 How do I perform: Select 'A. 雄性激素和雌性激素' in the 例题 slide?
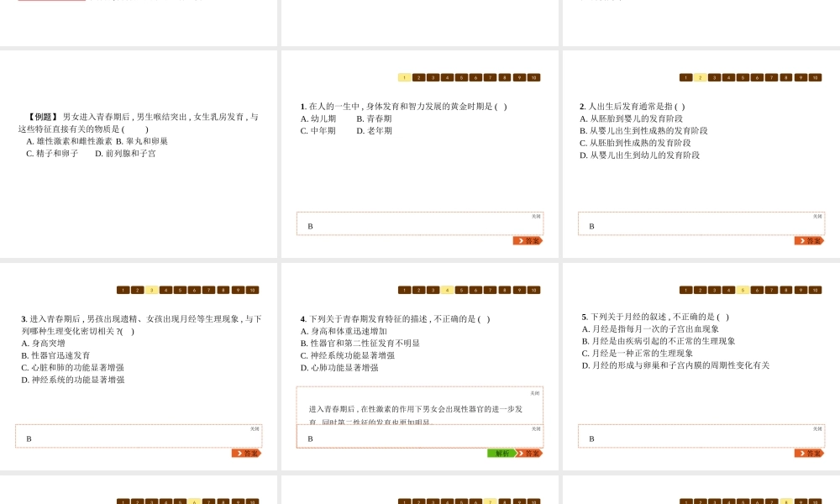click(x=69, y=141)
